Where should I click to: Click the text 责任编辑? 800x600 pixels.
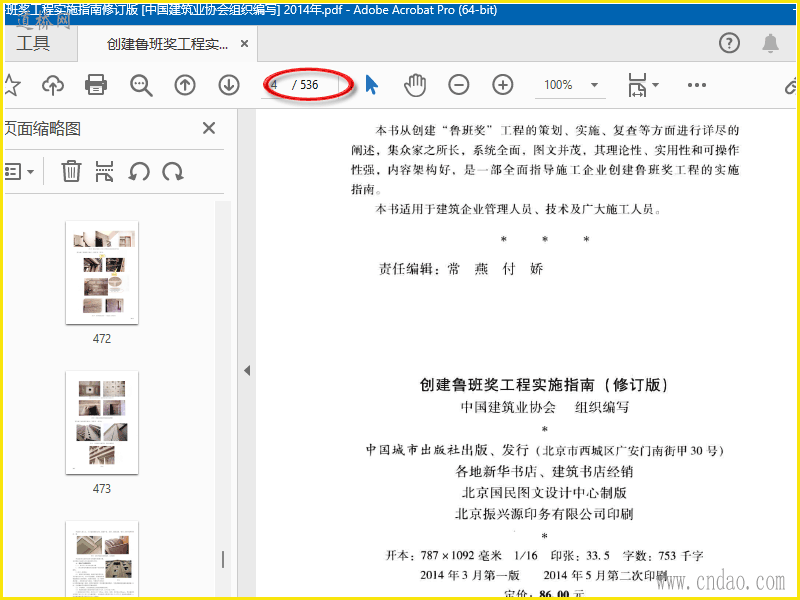coord(406,268)
